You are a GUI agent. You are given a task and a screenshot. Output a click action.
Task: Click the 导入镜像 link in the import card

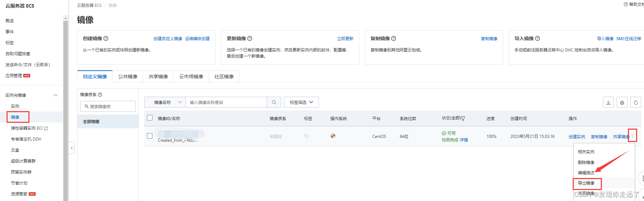[x=605, y=39]
